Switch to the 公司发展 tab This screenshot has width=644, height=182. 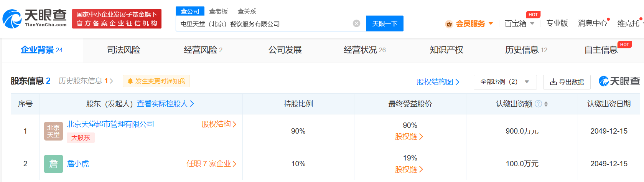pyautogui.click(x=285, y=50)
